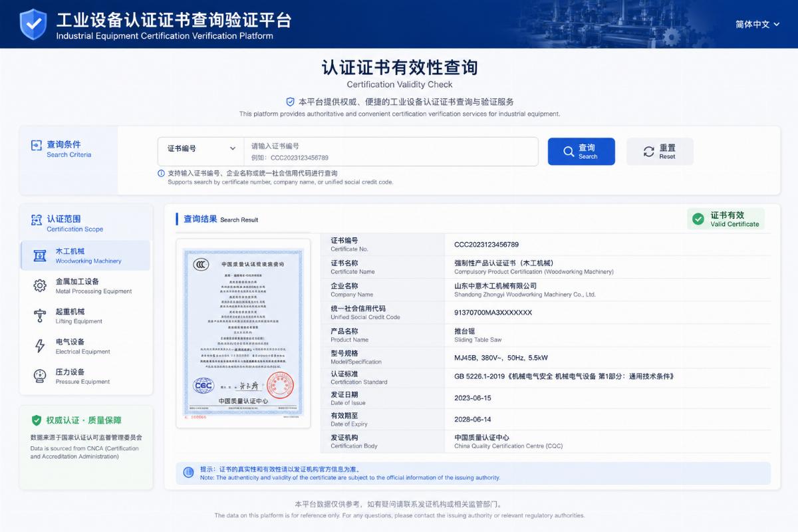Open the certificate image thumbnail
Viewport: 798px width, 532px height.
243,334
